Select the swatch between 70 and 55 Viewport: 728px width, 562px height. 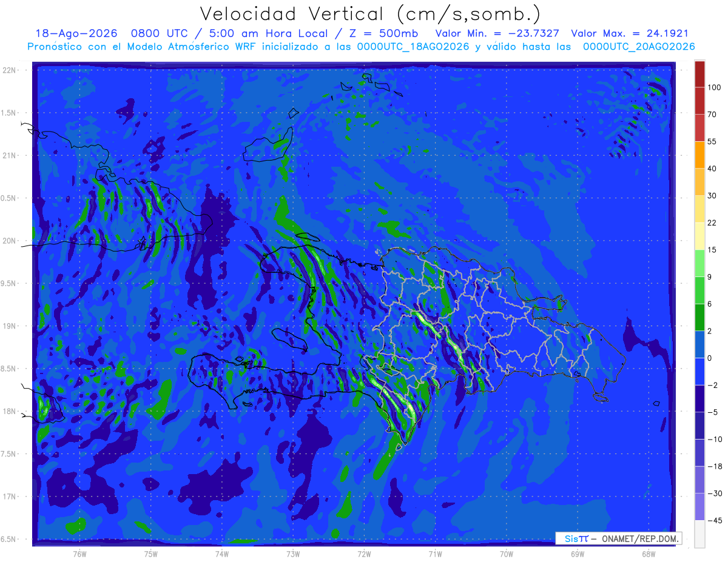click(x=699, y=127)
